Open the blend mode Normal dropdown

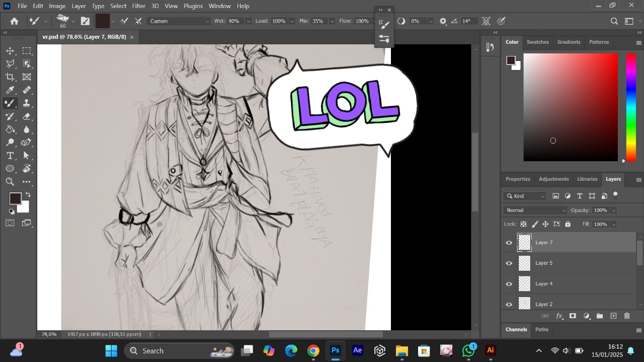(535, 210)
